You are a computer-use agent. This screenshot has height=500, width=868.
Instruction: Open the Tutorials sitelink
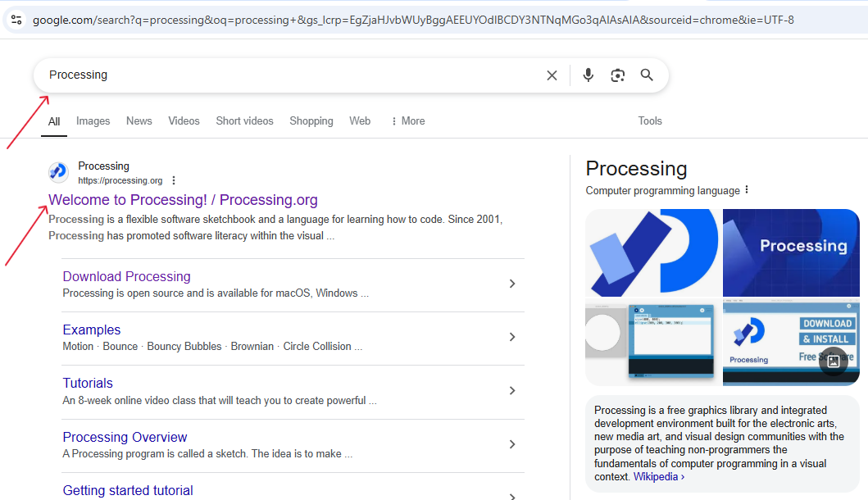pos(88,383)
